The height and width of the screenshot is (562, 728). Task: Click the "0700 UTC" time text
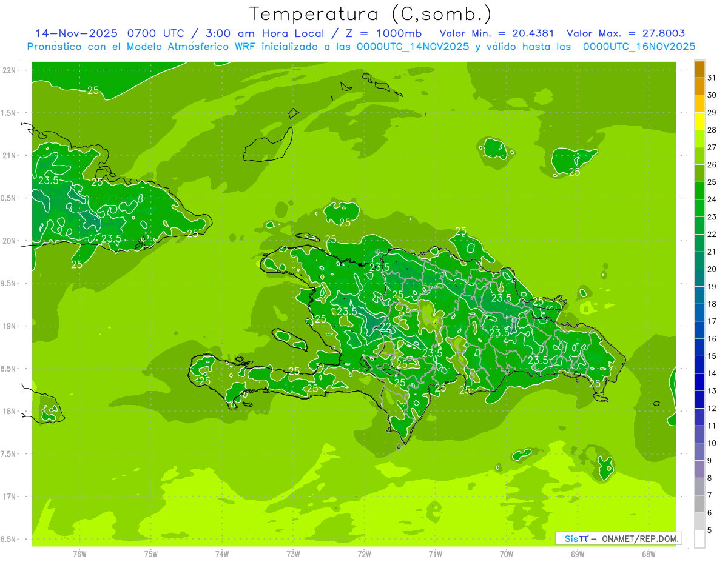155,33
